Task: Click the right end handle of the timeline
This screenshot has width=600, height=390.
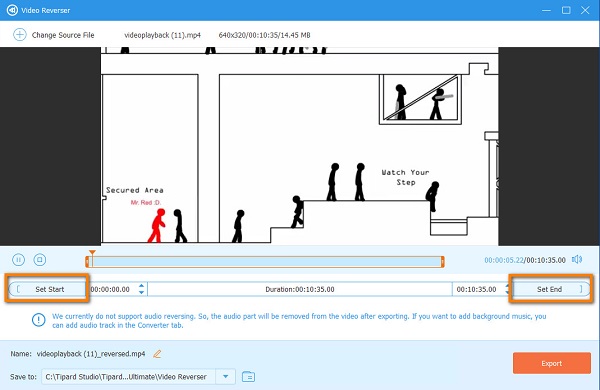Action: point(442,262)
